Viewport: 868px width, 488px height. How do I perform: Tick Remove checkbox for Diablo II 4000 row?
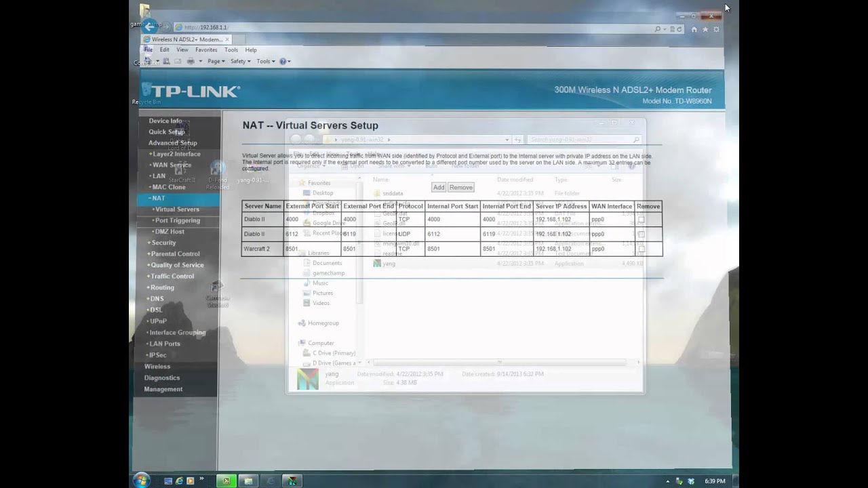[641, 220]
